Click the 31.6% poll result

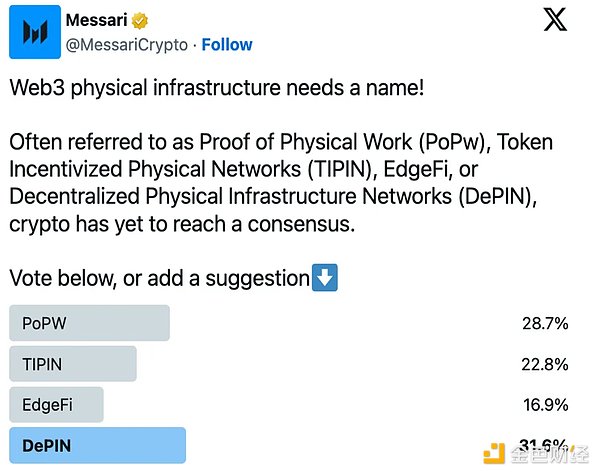(x=545, y=444)
